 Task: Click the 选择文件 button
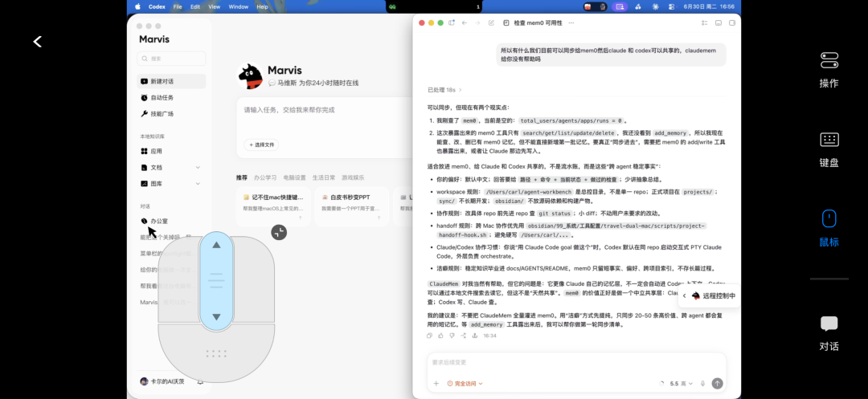261,145
